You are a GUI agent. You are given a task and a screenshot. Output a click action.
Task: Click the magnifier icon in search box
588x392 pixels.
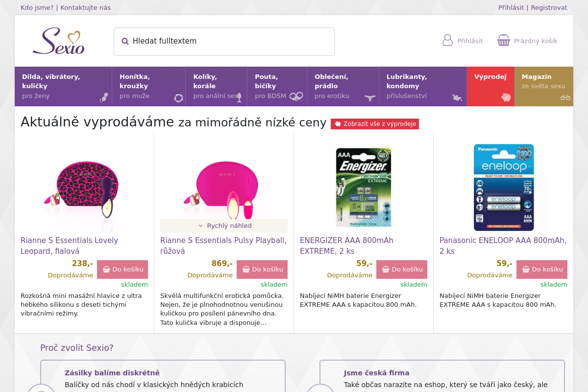point(125,42)
